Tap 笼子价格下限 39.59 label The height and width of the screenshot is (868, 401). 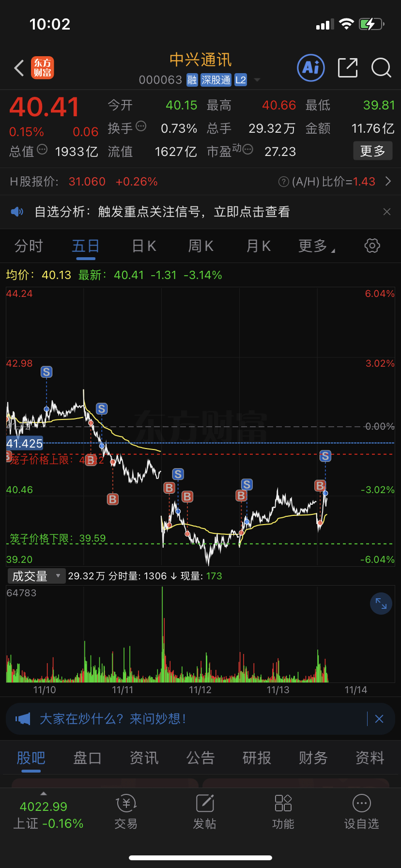pyautogui.click(x=58, y=538)
